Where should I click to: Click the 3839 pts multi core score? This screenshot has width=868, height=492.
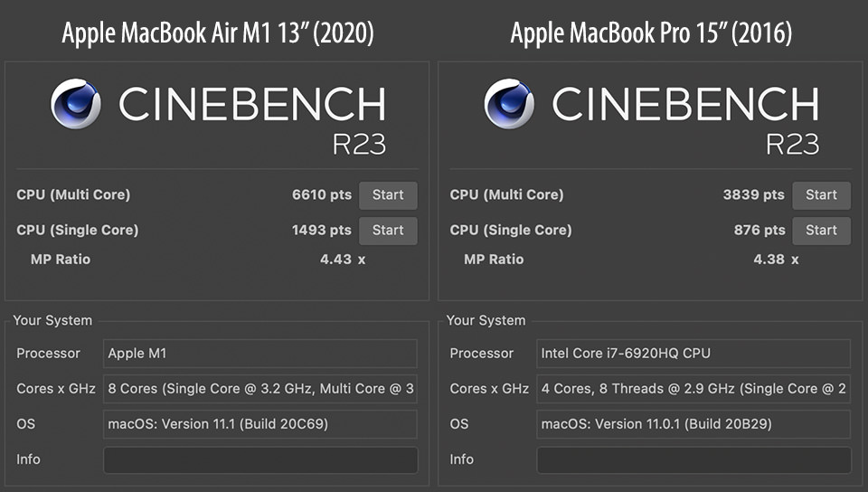755,195
